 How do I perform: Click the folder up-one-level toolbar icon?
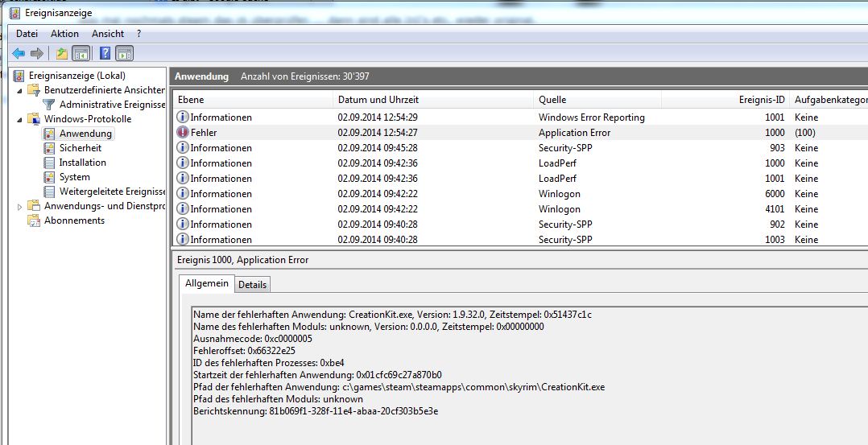pyautogui.click(x=62, y=54)
